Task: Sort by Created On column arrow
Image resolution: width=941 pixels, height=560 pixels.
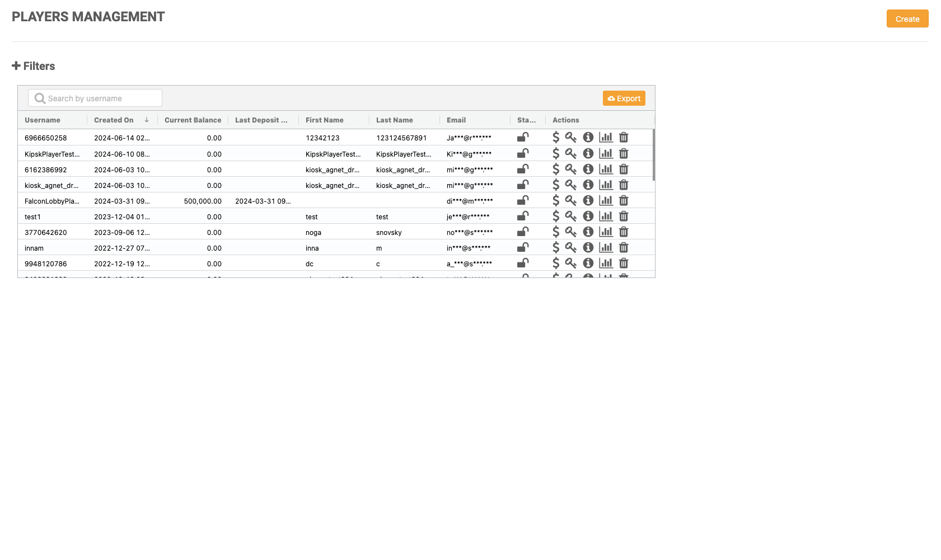Action: (x=147, y=120)
